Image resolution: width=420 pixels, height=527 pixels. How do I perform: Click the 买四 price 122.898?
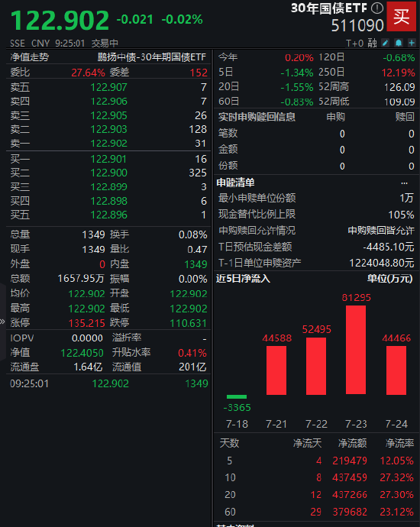(x=109, y=201)
